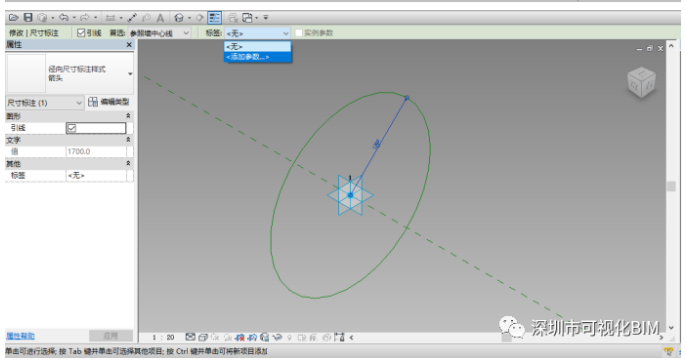Toggle the 引线 checkbox in options bar

click(81, 33)
